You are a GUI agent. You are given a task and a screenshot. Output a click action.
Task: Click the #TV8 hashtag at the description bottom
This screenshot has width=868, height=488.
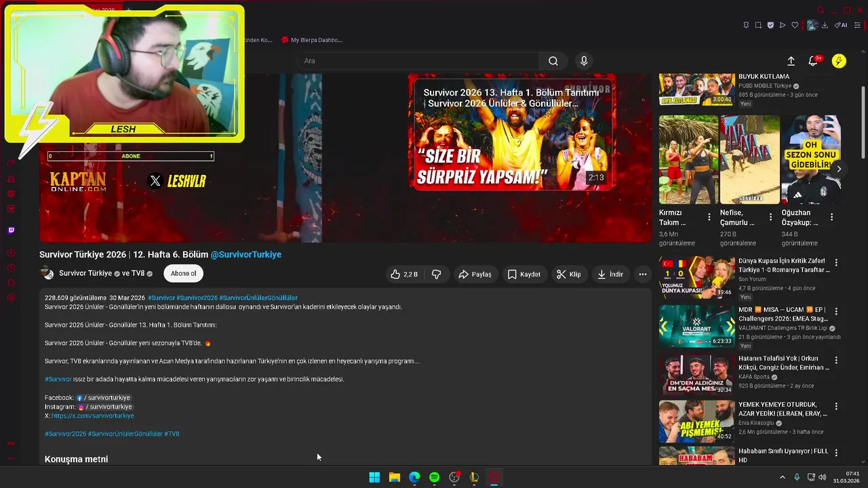point(172,434)
